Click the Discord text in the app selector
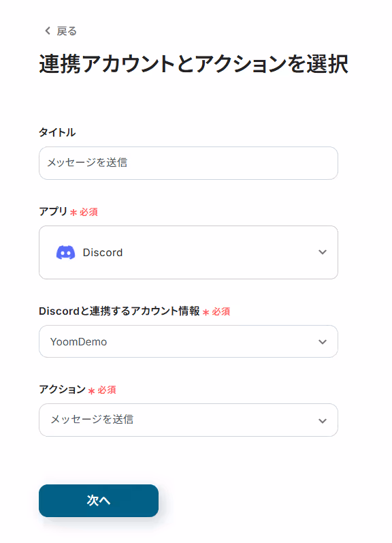Screen dimensions: 392x543 point(103,253)
